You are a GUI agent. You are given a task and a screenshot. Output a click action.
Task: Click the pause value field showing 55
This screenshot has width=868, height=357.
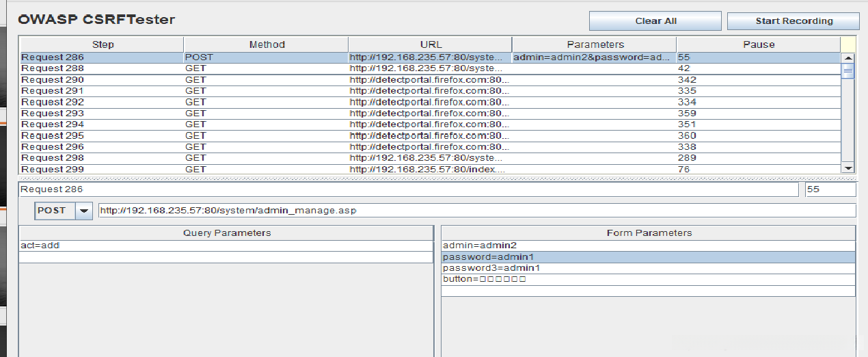click(x=830, y=189)
